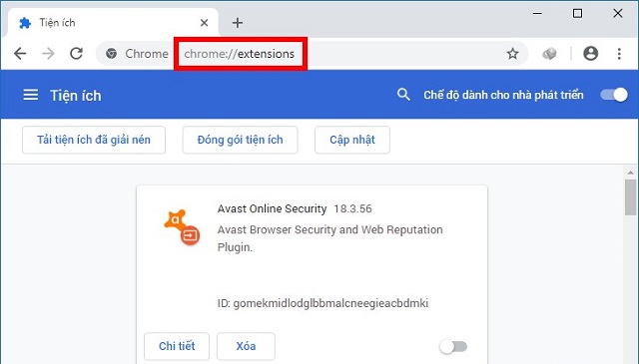The width and height of the screenshot is (639, 364).
Task: Click the Tiện ích page heading
Action: 76,96
